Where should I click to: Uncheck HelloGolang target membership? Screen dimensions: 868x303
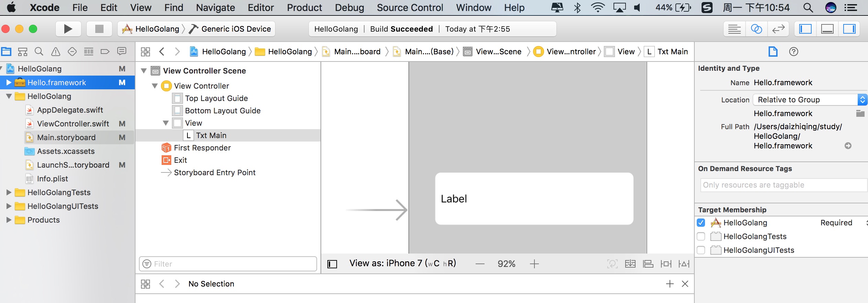pos(701,223)
